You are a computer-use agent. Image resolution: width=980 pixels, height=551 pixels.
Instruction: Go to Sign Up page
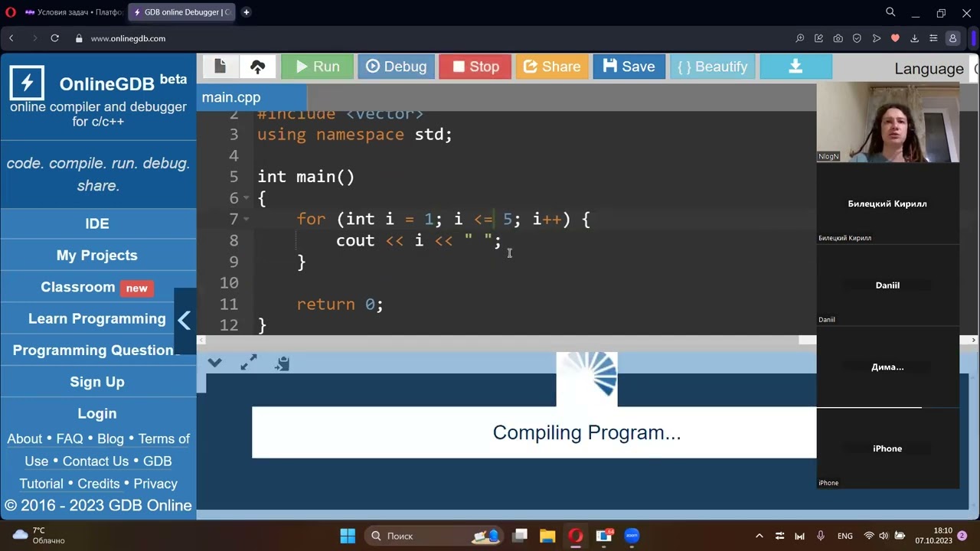97,382
